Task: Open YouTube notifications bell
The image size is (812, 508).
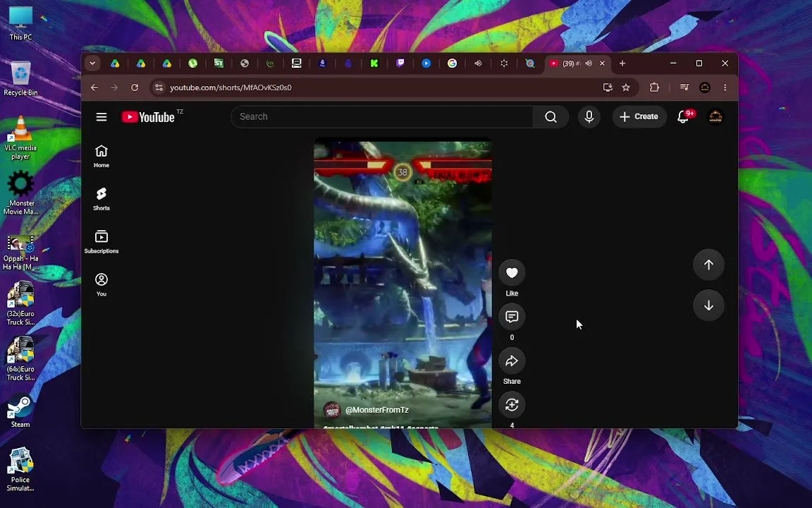Action: tap(683, 116)
